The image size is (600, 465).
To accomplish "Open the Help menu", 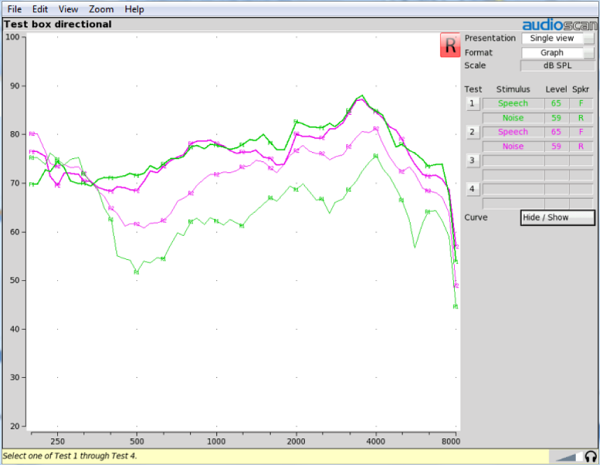I will [x=134, y=9].
